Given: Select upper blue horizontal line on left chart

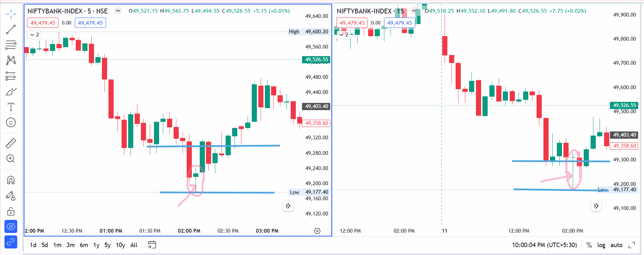Looking at the screenshot, I should click(x=213, y=146).
